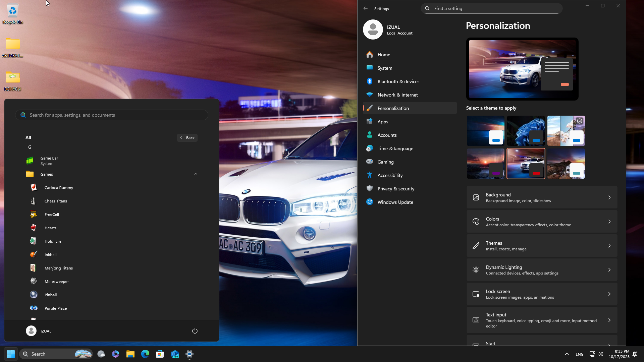Open Accessibility settings category
The height and width of the screenshot is (362, 644).
coord(390,175)
